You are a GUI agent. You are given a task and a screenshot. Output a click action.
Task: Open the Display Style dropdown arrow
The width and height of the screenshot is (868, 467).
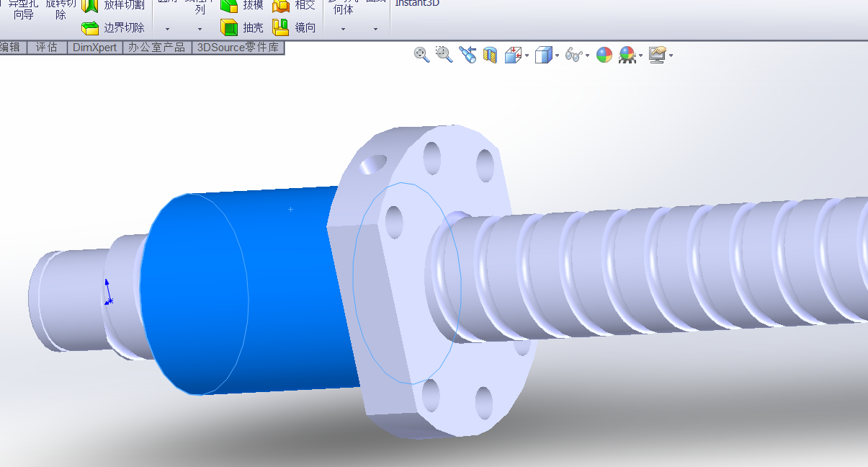click(558, 56)
